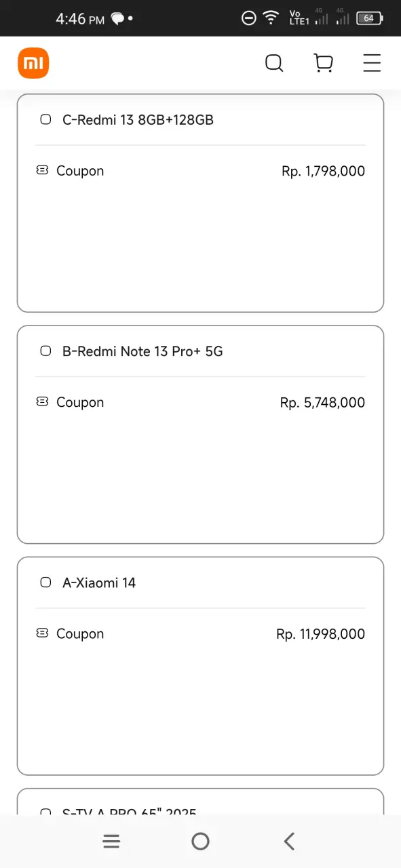The height and width of the screenshot is (868, 401).
Task: Open the shopping cart icon
Action: click(x=324, y=63)
